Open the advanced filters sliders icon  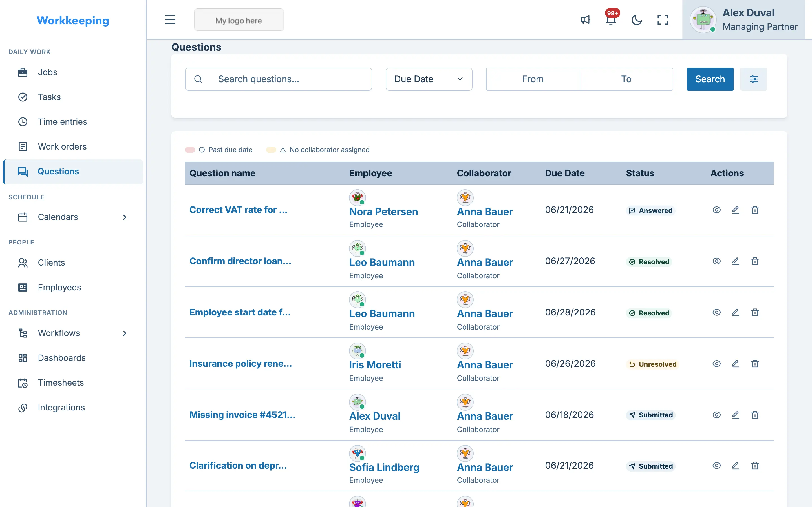pyautogui.click(x=754, y=79)
